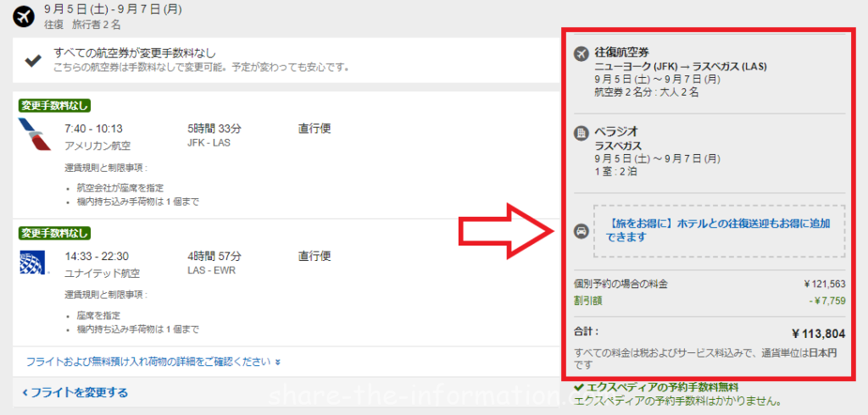The image size is (868, 415).
Task: Click the green checkmark beside エクスペディアの予約手数料無料
Action: tap(578, 388)
